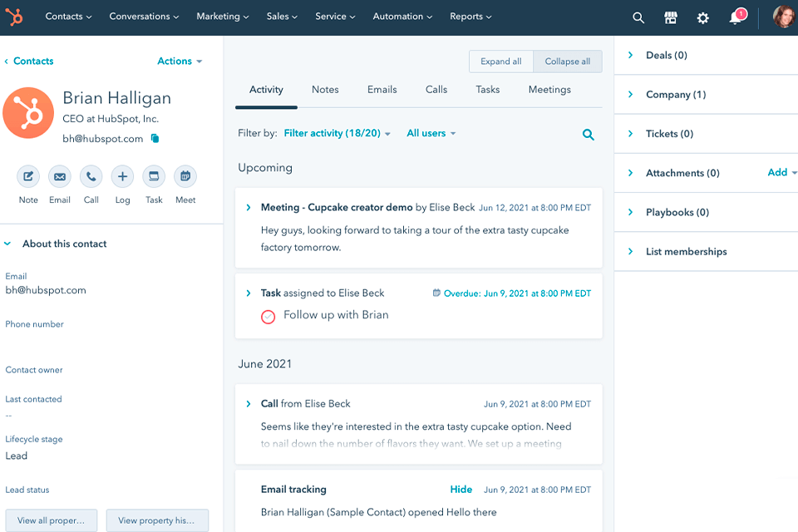Open the All users dropdown
Viewport: 798px width, 532px height.
click(431, 133)
